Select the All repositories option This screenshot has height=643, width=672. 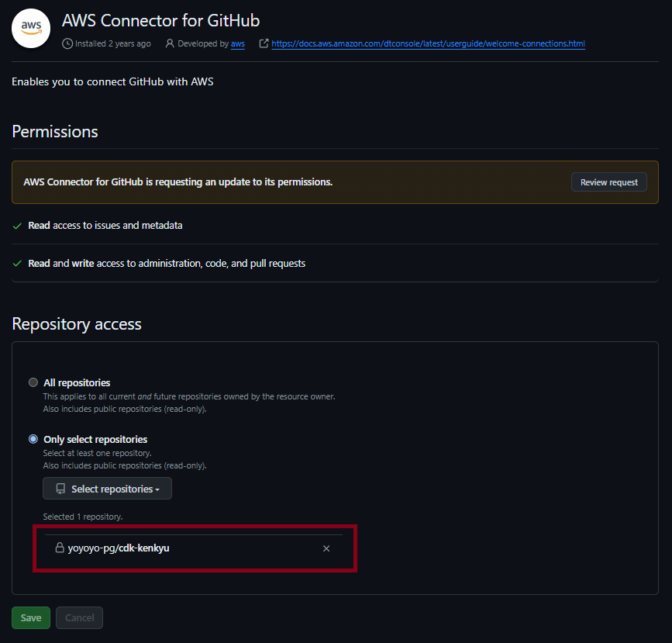click(x=33, y=382)
